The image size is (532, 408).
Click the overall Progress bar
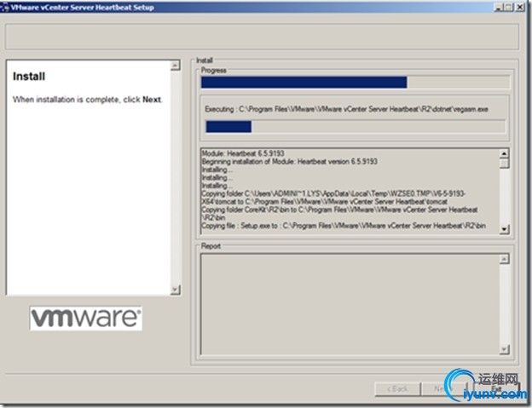[x=356, y=82]
